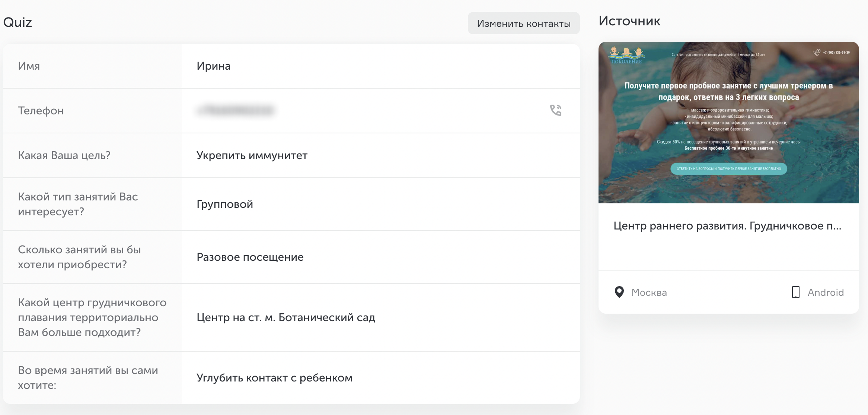Open the 'Центр раннего развития. Грудничковое п...' title
The width and height of the screenshot is (868, 415).
727,226
